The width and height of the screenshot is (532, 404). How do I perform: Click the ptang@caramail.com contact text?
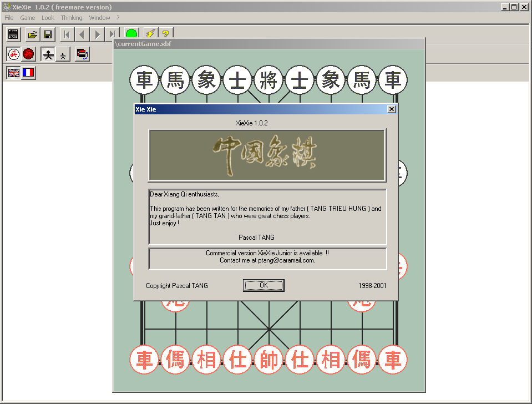[x=286, y=260]
